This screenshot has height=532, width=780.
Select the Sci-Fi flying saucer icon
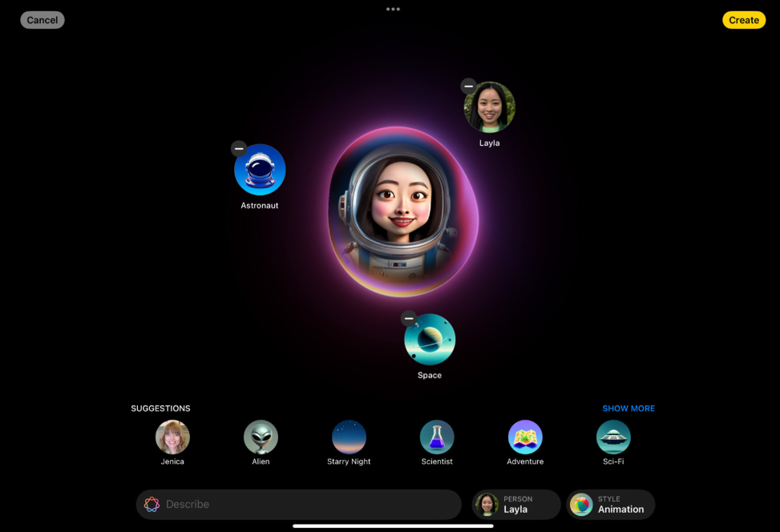click(613, 437)
